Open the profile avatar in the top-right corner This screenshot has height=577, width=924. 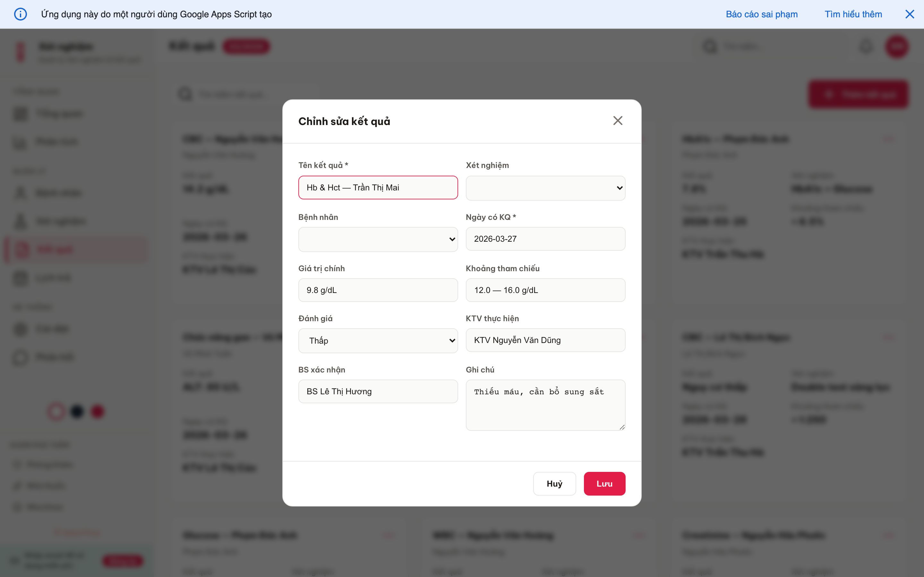click(x=897, y=46)
